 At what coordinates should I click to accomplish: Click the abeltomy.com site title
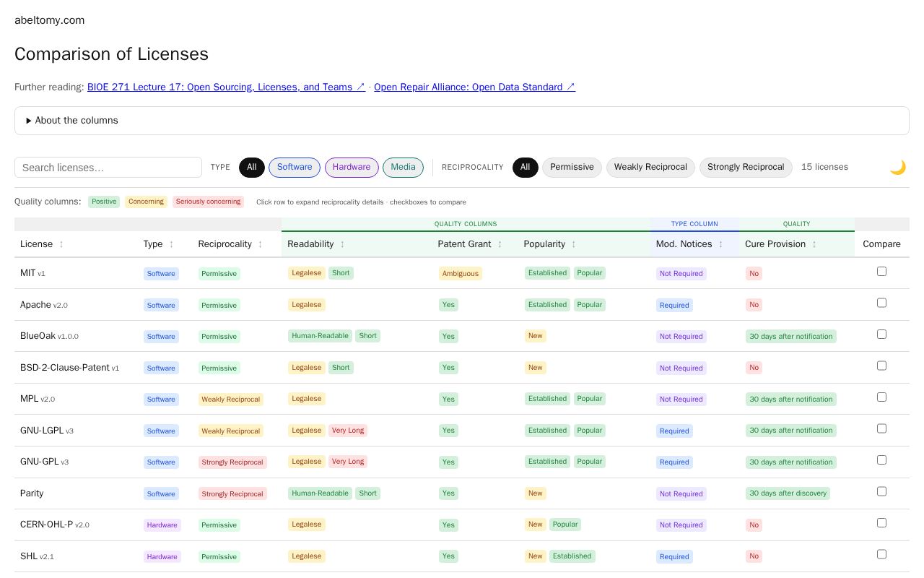coord(50,20)
